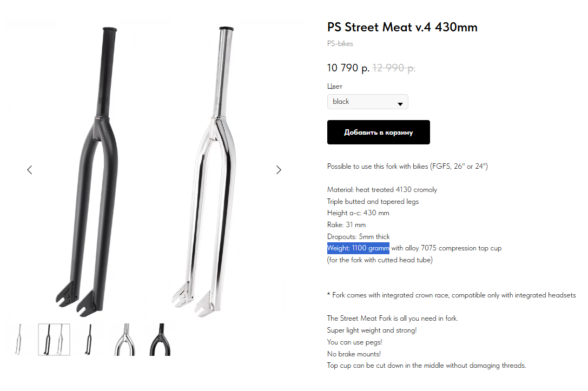Click the Rake: 31 mm specification line
This screenshot has height=391, width=588.
346,225
